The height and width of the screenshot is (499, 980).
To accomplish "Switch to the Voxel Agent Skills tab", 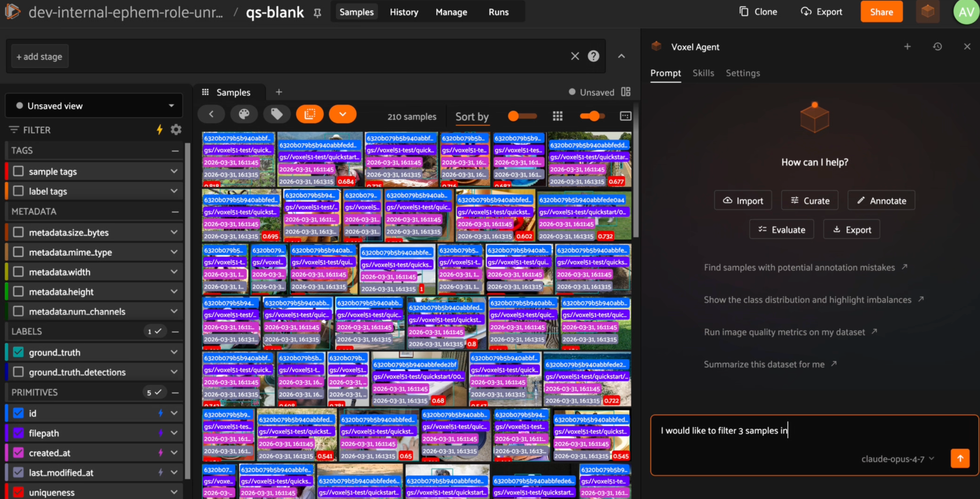I will (x=703, y=73).
